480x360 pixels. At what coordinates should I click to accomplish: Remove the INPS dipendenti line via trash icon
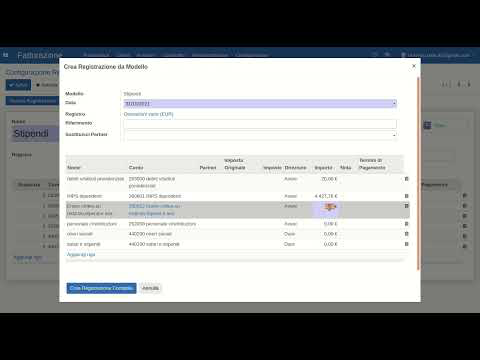coord(406,196)
